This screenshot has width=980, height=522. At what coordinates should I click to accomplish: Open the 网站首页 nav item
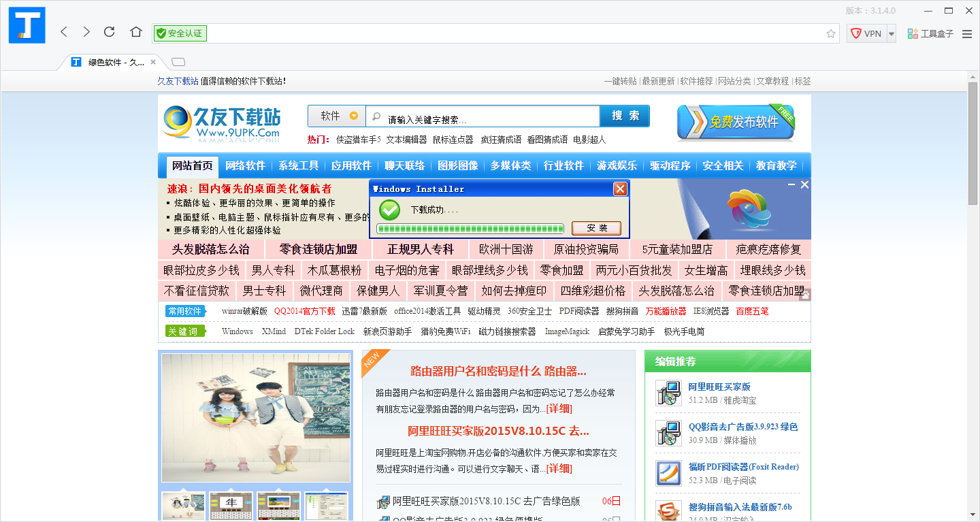193,165
